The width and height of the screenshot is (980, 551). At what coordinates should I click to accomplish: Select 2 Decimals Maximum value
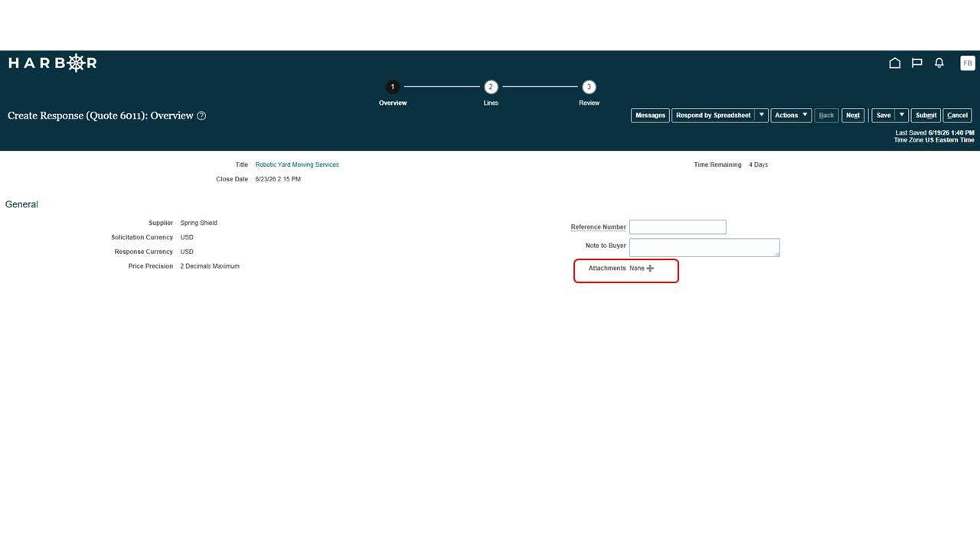[210, 266]
